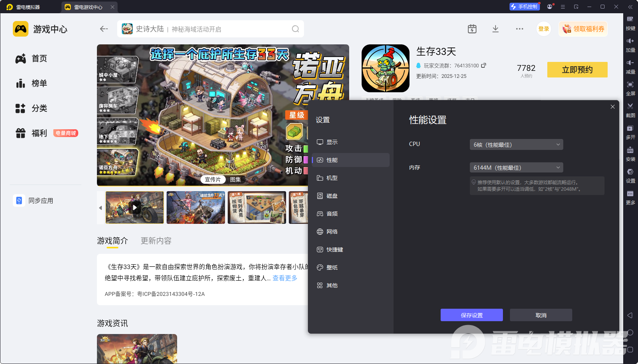Image resolution: width=638 pixels, height=364 pixels.
Task: Take a screenshot with 截图
Action: [x=630, y=110]
